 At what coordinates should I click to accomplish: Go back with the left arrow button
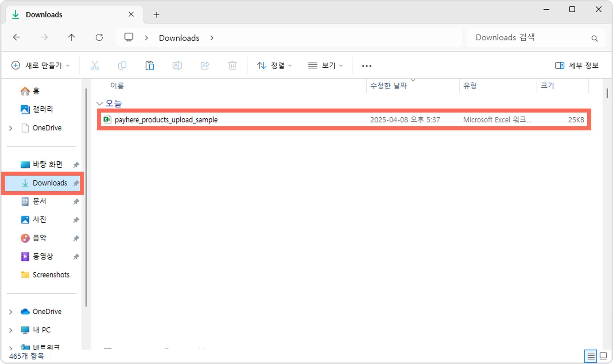pos(16,37)
